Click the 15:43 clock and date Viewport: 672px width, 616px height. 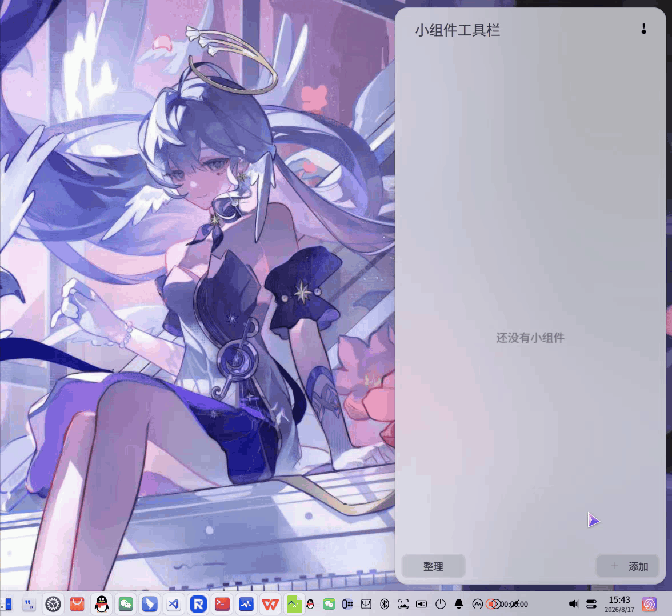pyautogui.click(x=619, y=604)
